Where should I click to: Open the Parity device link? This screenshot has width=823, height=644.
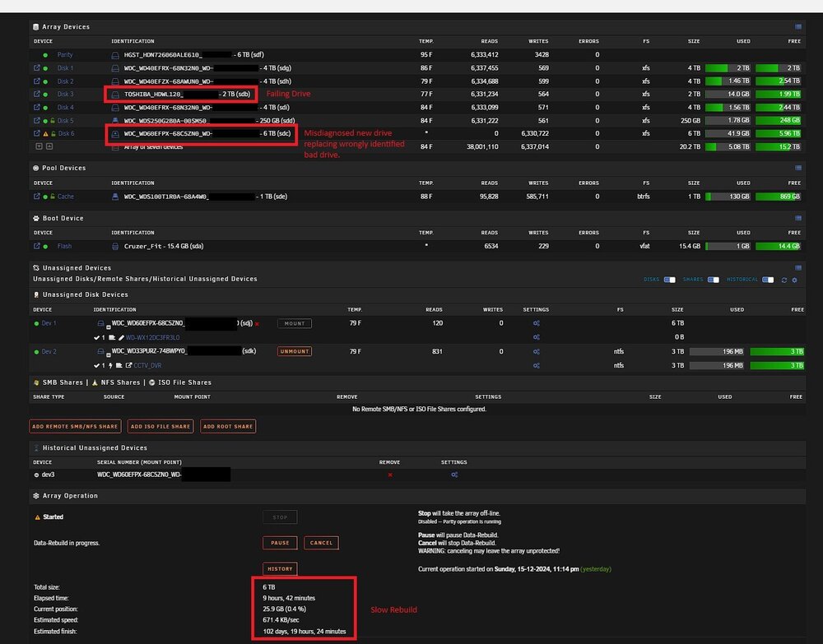coord(65,54)
